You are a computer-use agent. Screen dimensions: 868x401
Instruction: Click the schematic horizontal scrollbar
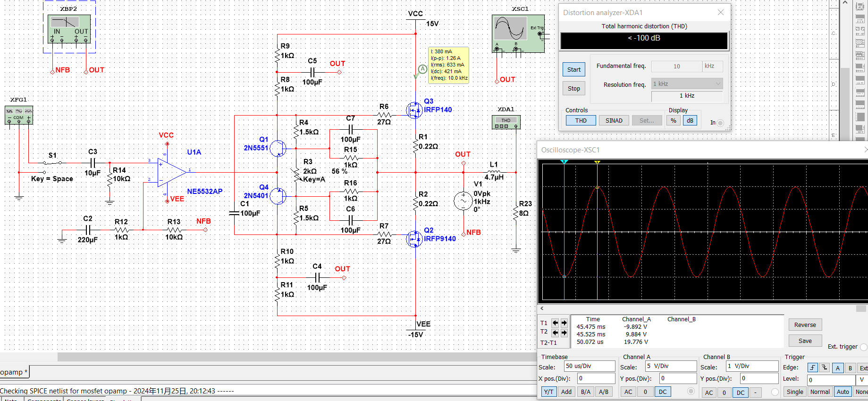click(296, 357)
